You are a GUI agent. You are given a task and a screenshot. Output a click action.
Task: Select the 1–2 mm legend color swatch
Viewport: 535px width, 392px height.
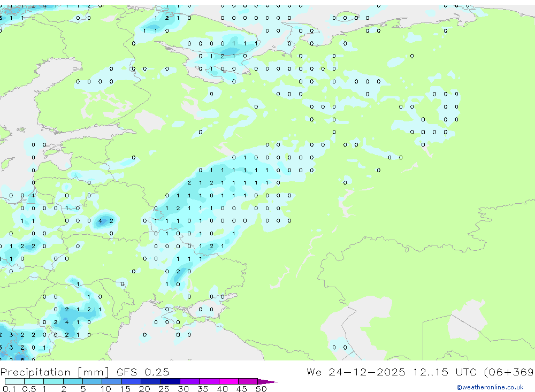53,381
